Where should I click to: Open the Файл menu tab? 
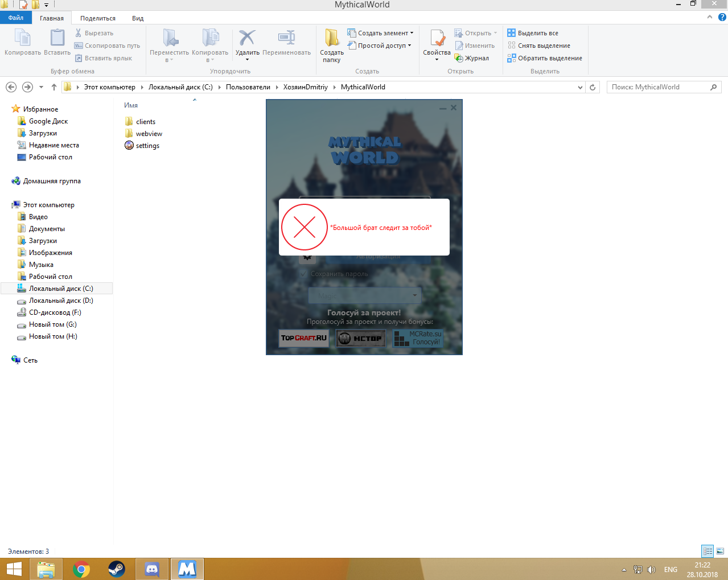click(16, 18)
